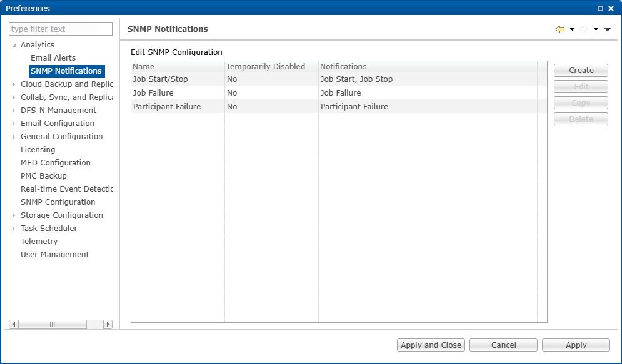The image size is (622, 364).
Task: Expand the DFS-N Management node
Action: pyautogui.click(x=14, y=111)
